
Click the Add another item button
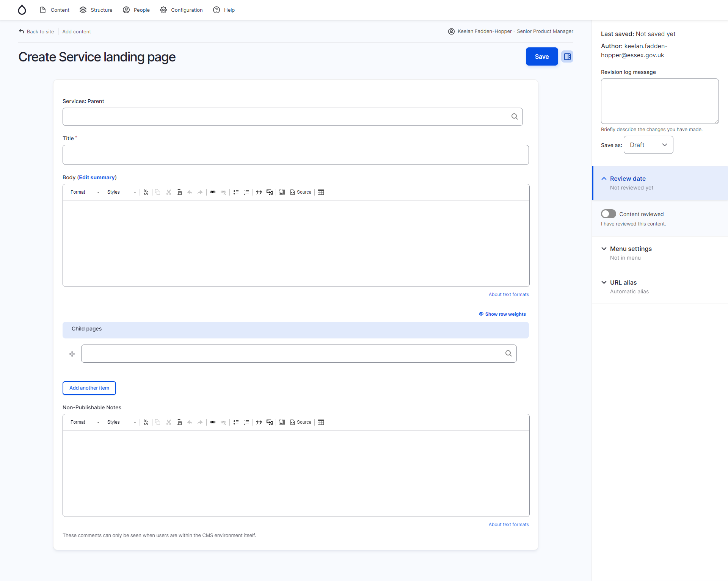click(89, 388)
